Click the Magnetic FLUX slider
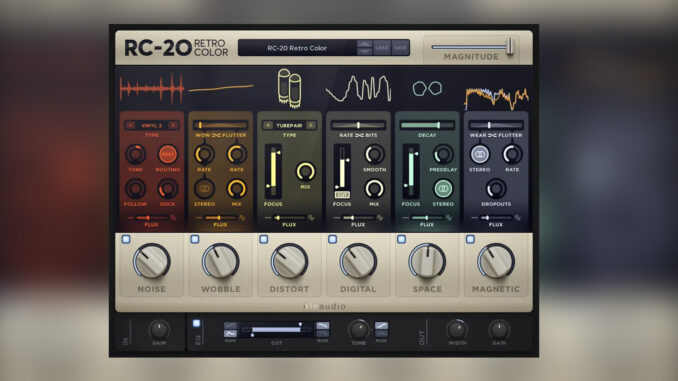 pos(496,218)
